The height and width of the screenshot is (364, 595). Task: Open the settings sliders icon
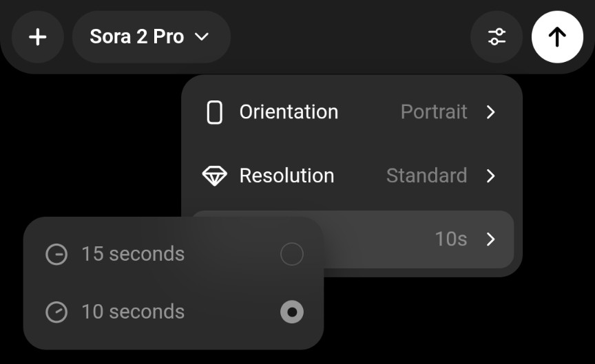click(x=497, y=37)
